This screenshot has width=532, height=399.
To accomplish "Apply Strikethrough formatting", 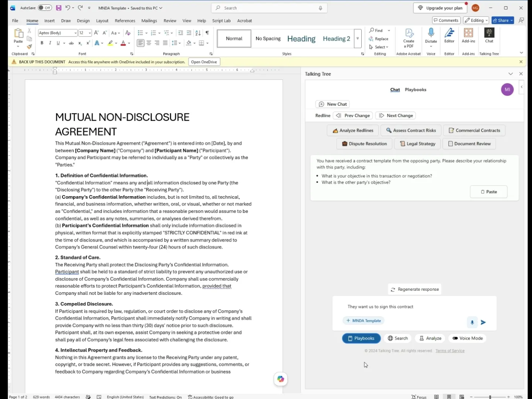I will [71, 43].
